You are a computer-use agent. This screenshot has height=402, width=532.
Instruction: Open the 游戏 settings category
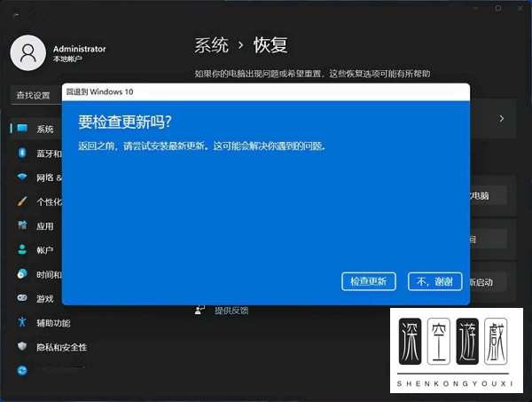(x=45, y=299)
